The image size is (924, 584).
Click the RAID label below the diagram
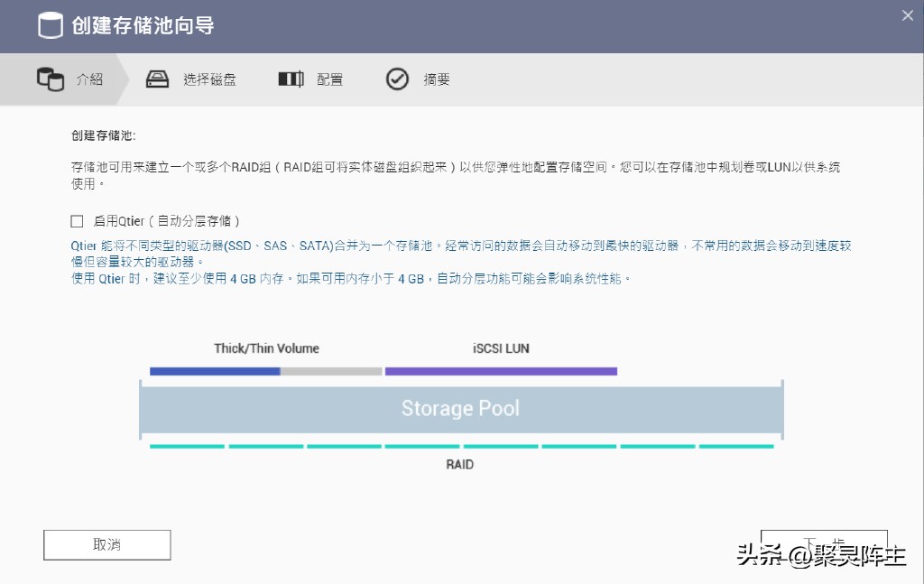click(460, 464)
